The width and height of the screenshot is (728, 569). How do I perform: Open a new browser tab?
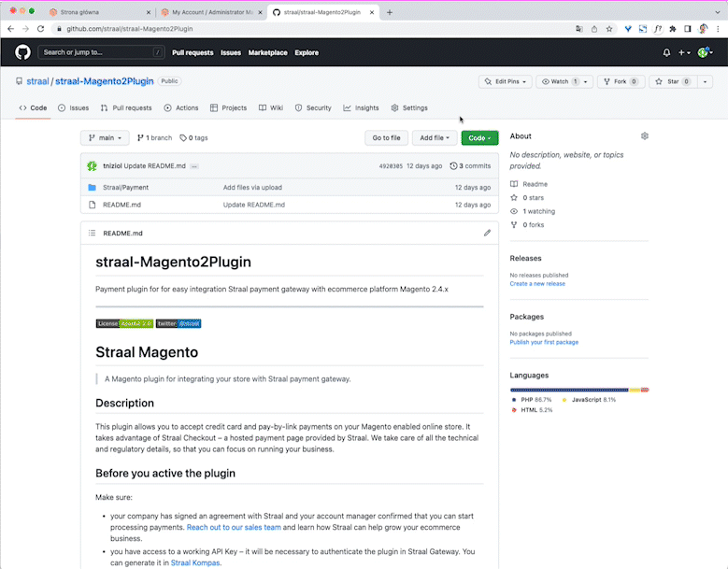390,12
